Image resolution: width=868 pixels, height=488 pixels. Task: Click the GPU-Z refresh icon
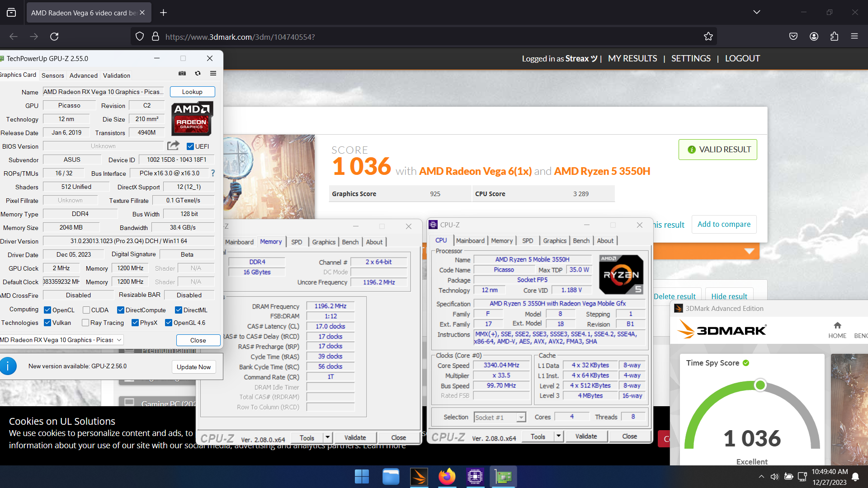[198, 73]
